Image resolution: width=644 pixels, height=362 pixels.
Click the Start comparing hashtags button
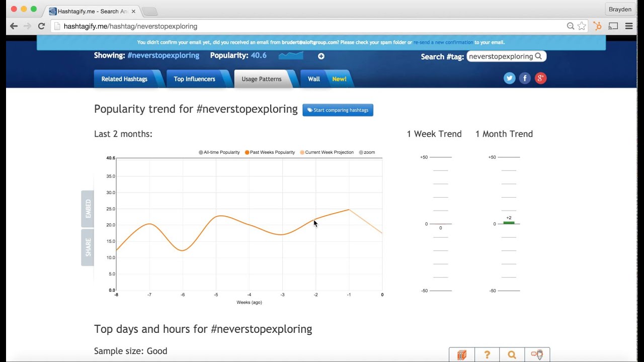click(x=338, y=110)
